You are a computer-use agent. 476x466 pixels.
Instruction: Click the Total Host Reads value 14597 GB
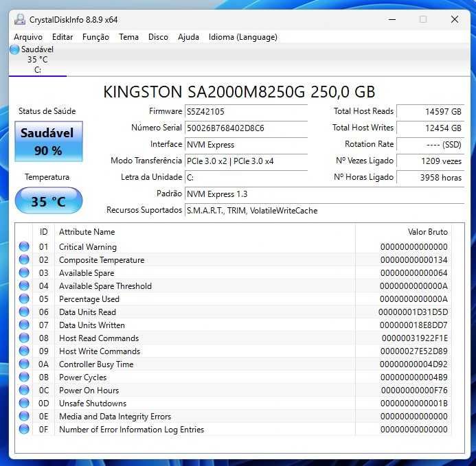pyautogui.click(x=430, y=112)
